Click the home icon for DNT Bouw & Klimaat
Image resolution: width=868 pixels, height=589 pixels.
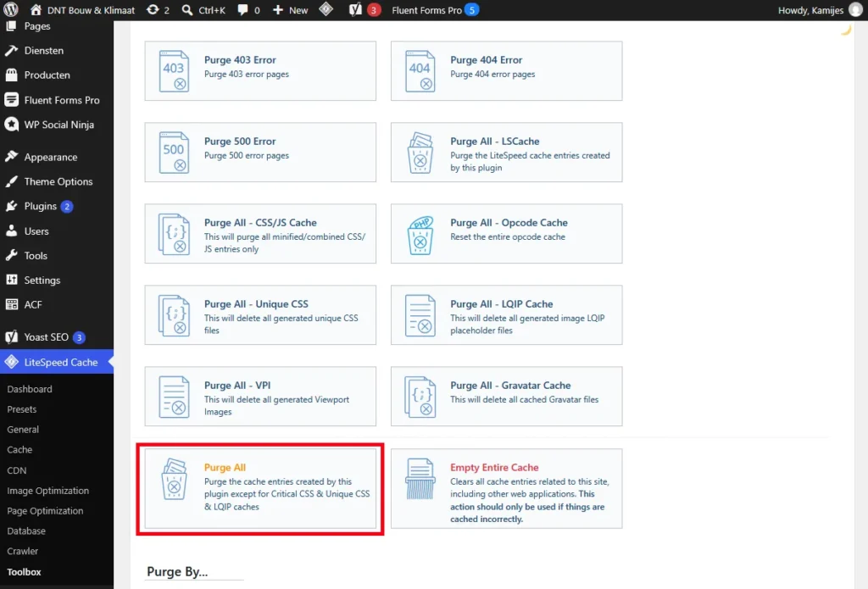[36, 10]
